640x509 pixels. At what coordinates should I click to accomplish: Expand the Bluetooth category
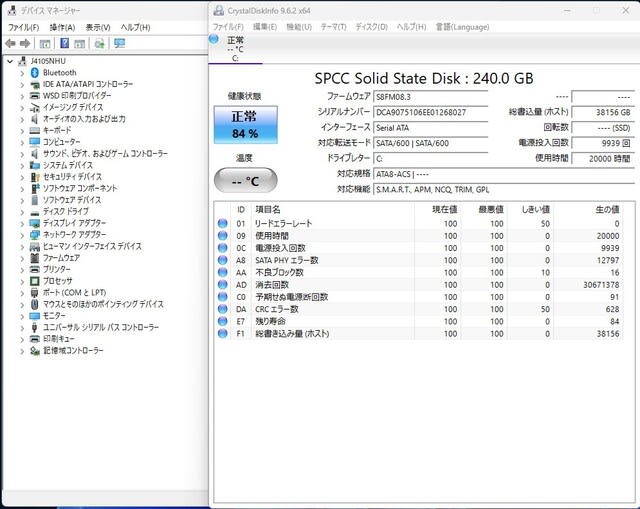coord(22,73)
